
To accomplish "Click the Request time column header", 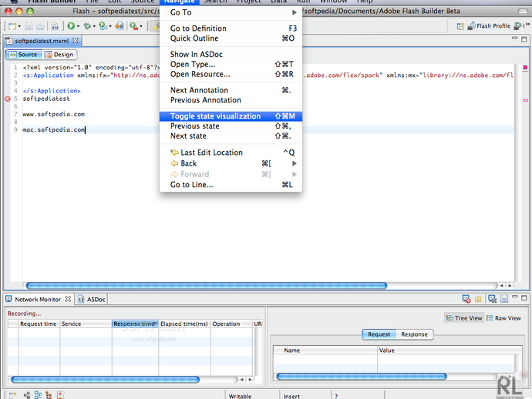I will (x=39, y=324).
